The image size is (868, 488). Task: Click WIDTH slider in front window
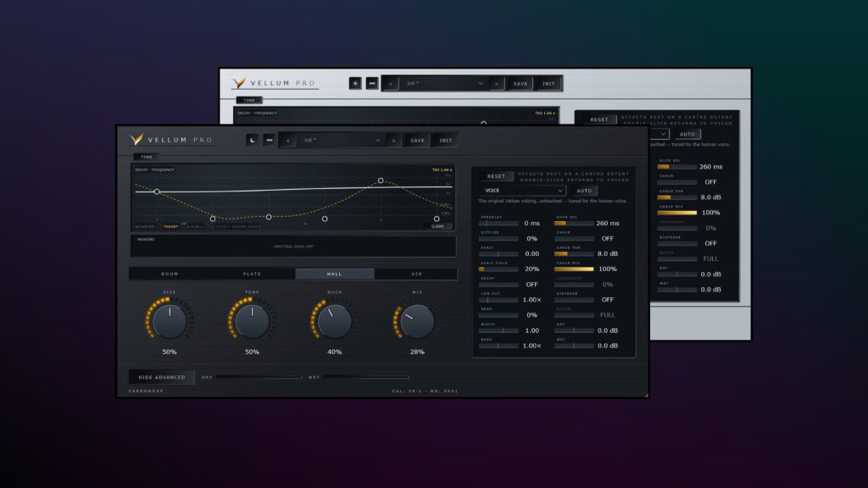[498, 330]
